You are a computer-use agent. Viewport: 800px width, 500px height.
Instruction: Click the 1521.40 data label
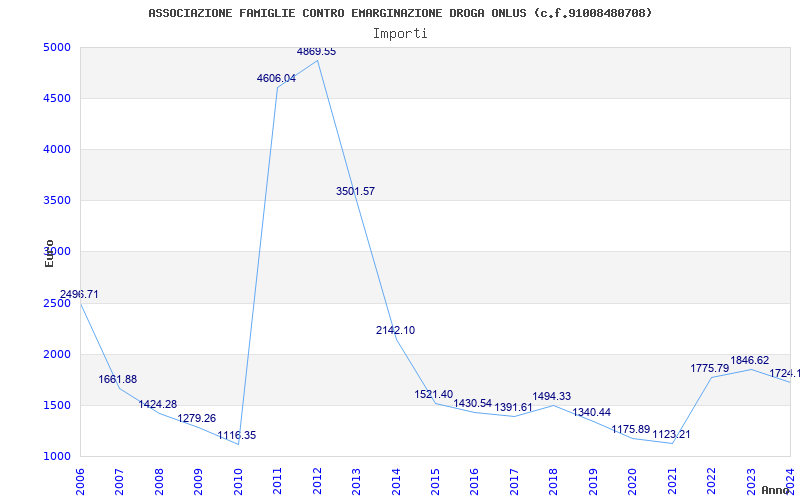click(x=434, y=394)
